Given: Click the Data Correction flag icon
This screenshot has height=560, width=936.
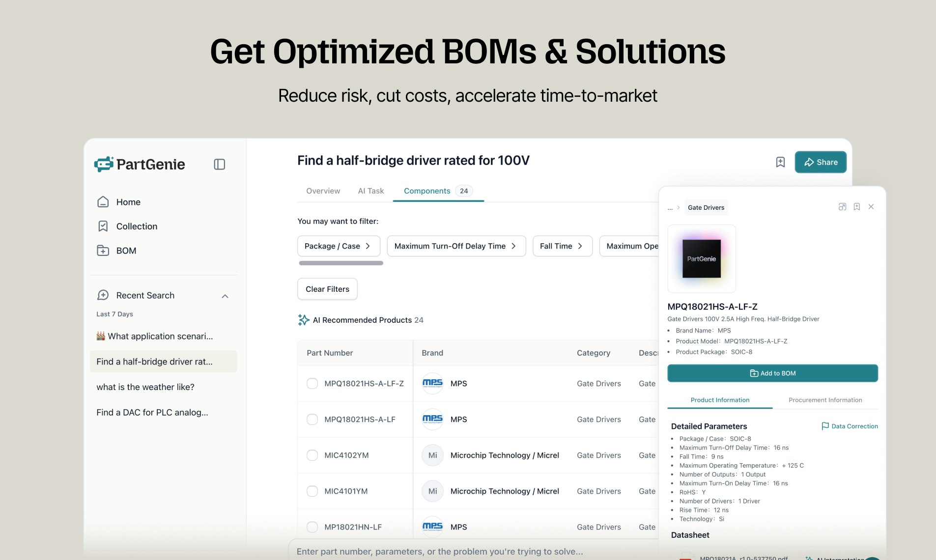Looking at the screenshot, I should (825, 426).
